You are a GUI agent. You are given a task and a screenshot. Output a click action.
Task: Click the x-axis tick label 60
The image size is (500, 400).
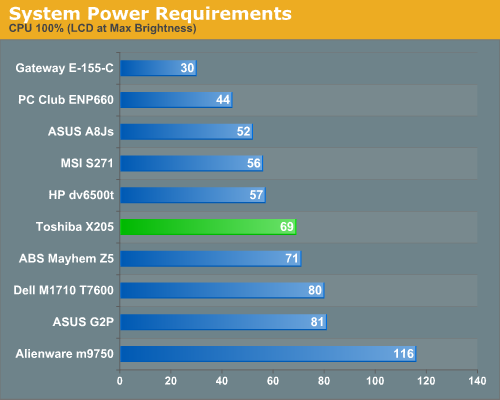[273, 381]
